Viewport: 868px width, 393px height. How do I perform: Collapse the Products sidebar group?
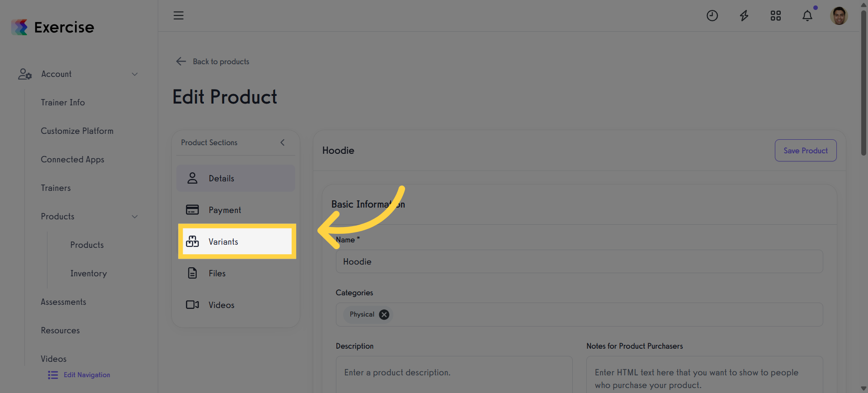pyautogui.click(x=135, y=217)
